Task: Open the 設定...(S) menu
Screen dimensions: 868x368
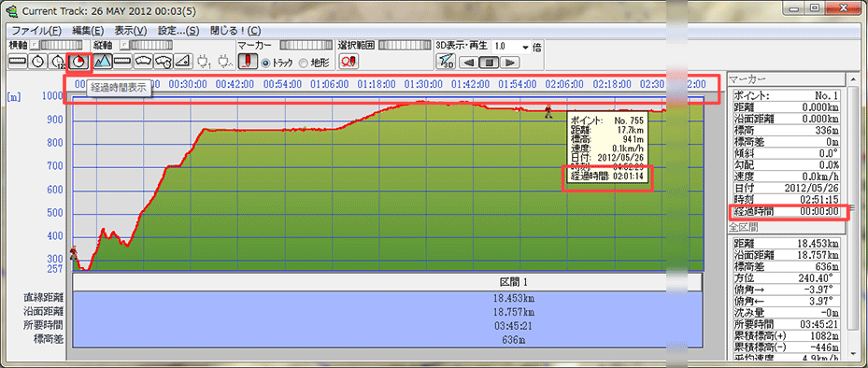Action: click(x=178, y=31)
